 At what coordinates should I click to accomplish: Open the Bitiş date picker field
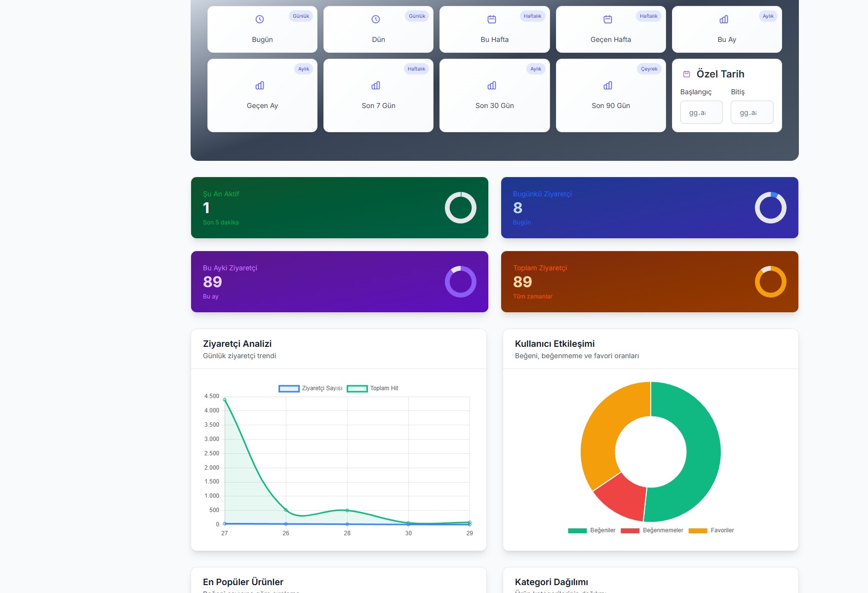pos(751,112)
